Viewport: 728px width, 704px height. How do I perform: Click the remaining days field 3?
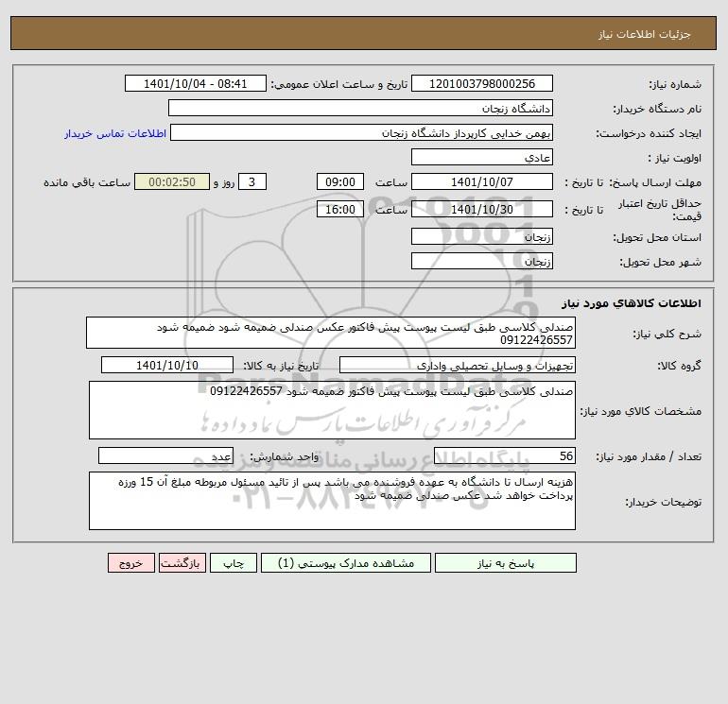click(x=252, y=182)
